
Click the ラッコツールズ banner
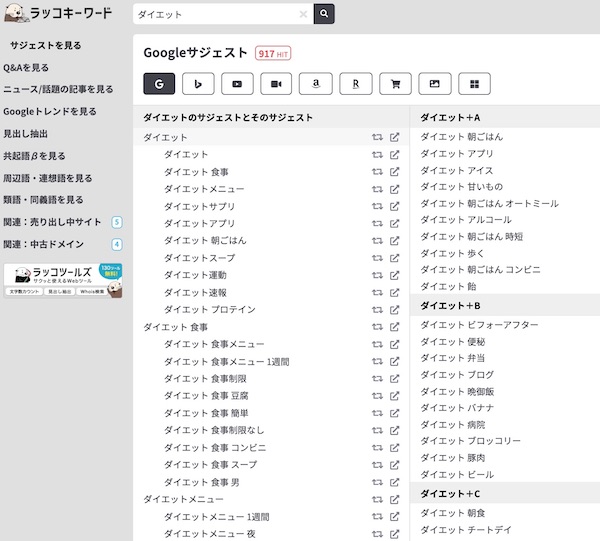pos(63,280)
